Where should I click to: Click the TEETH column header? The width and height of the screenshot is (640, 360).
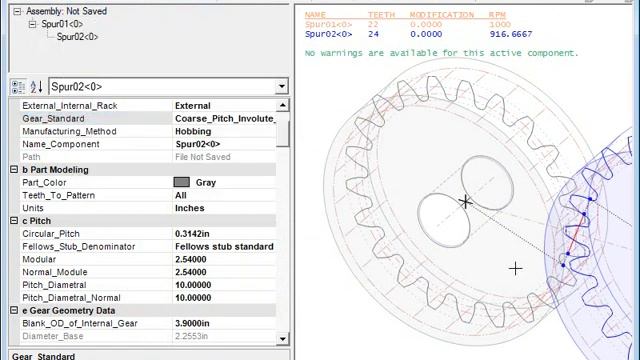[x=382, y=15]
